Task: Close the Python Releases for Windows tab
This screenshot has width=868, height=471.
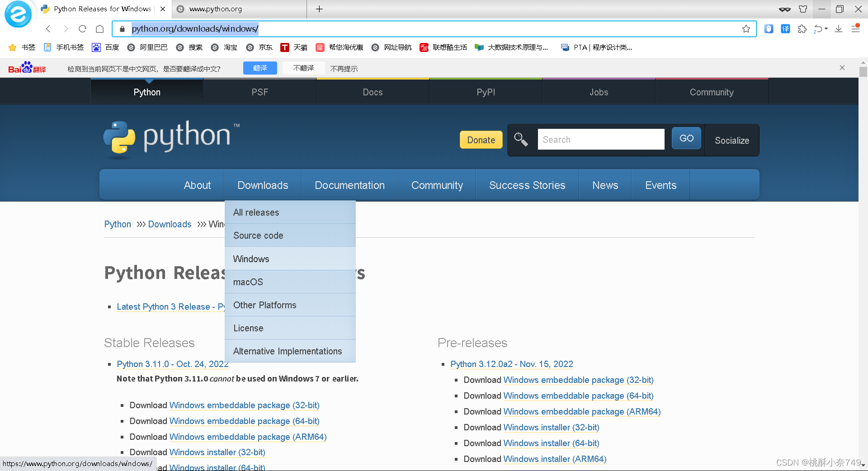Action: click(x=163, y=9)
